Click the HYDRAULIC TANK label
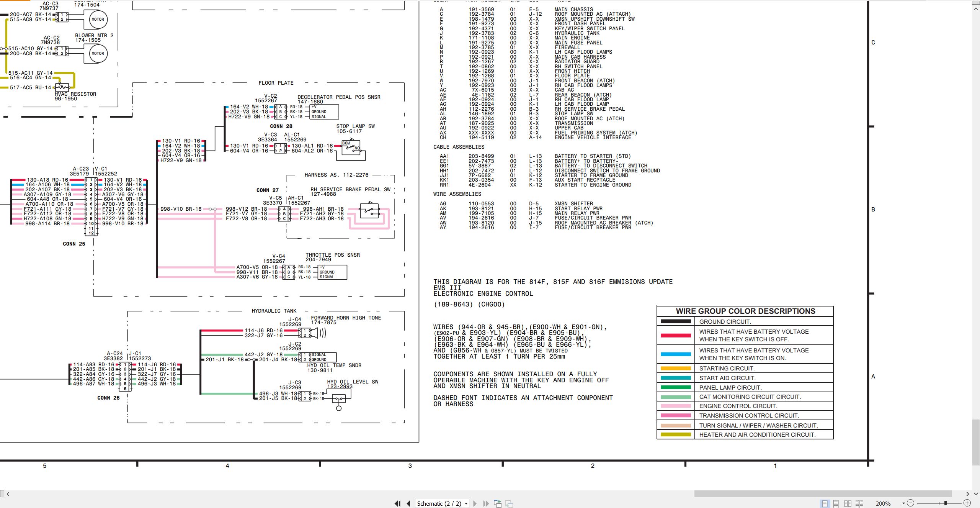Viewport: 980px width, 508px height. click(x=274, y=311)
